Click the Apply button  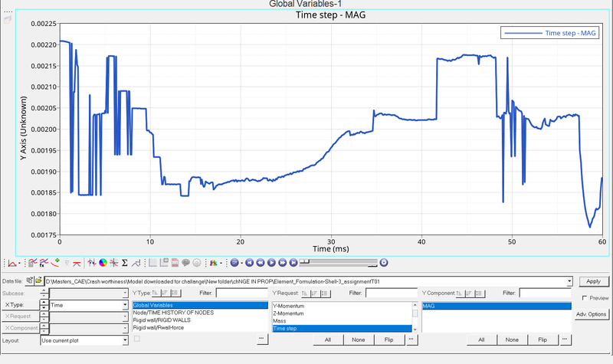point(592,281)
